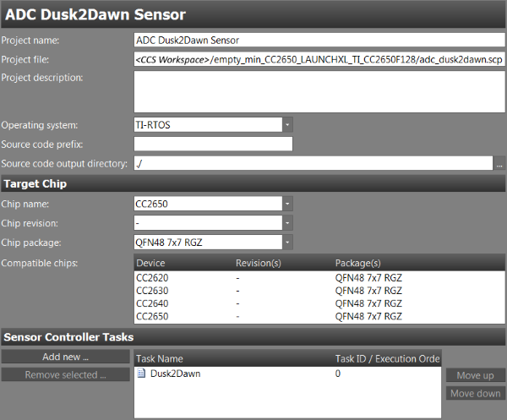Expand the Operating system dropdown
Viewport: 507px width, 420px height.
tap(287, 124)
